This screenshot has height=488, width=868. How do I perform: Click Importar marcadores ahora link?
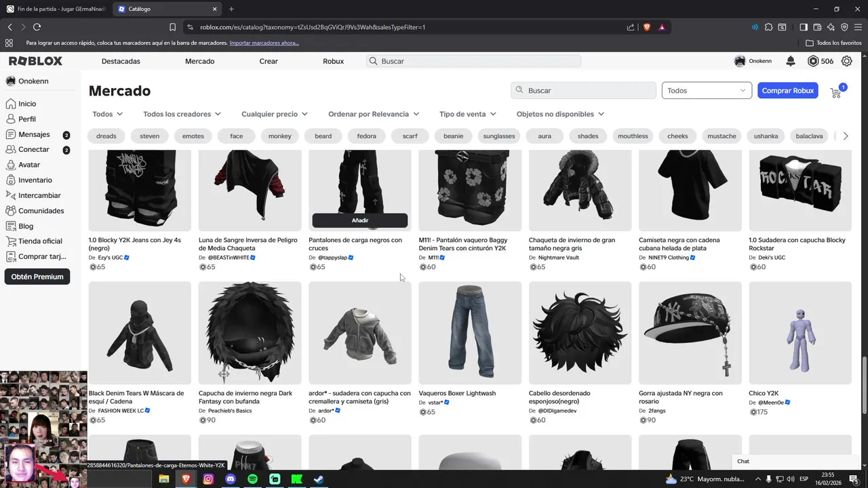click(264, 43)
